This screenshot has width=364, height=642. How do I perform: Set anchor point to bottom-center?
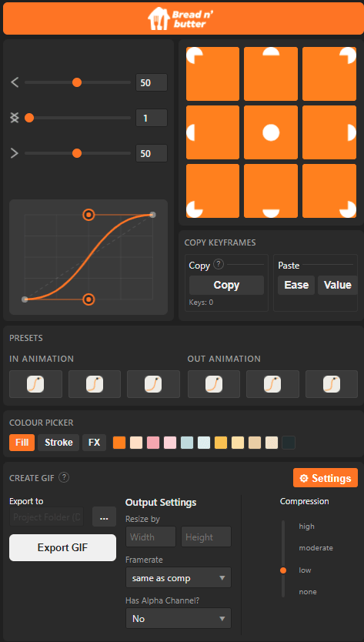(271, 191)
